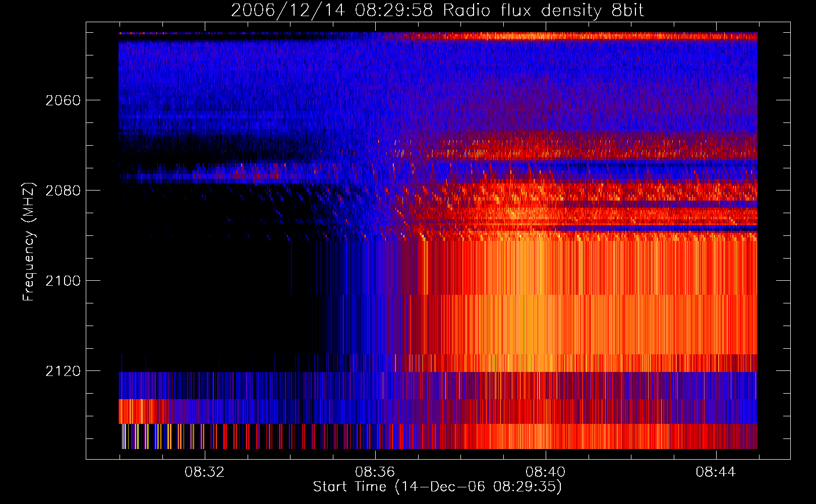Click the 08:32 time tick label
Viewport: 816px width, 504px height.
pos(205,472)
